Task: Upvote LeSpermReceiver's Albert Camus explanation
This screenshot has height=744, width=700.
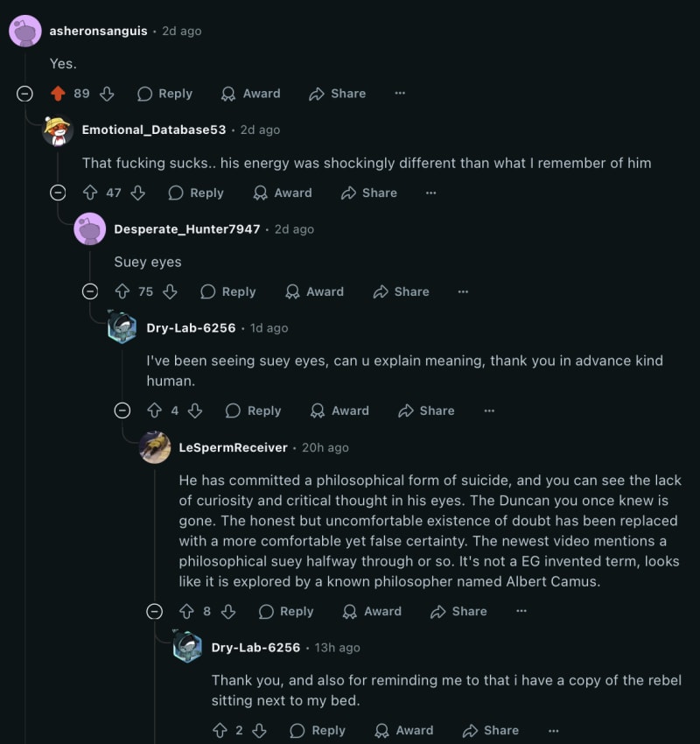Action: pos(185,611)
